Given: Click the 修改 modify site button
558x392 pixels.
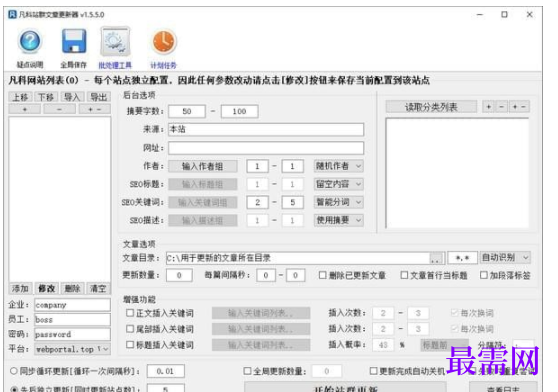Looking at the screenshot, I should coord(47,288).
